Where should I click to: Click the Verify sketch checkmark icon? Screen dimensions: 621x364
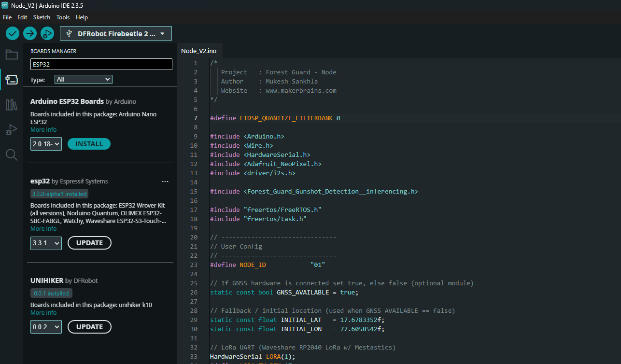tap(13, 33)
